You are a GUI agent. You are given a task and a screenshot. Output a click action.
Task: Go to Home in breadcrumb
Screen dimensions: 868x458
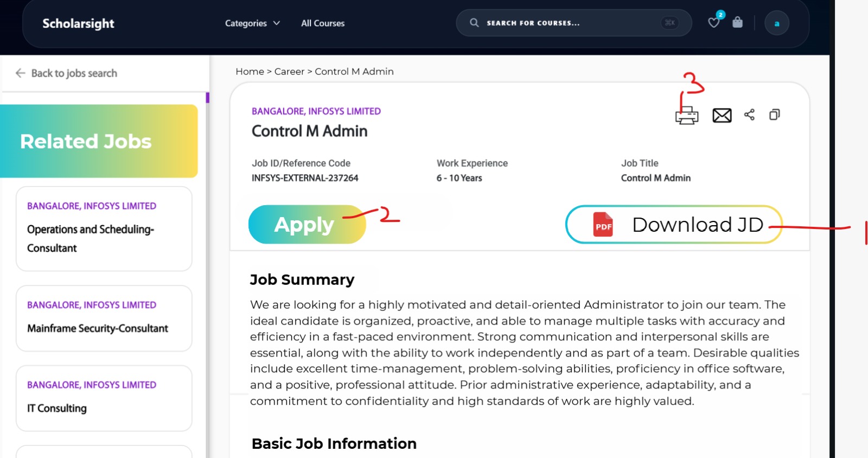pyautogui.click(x=250, y=72)
